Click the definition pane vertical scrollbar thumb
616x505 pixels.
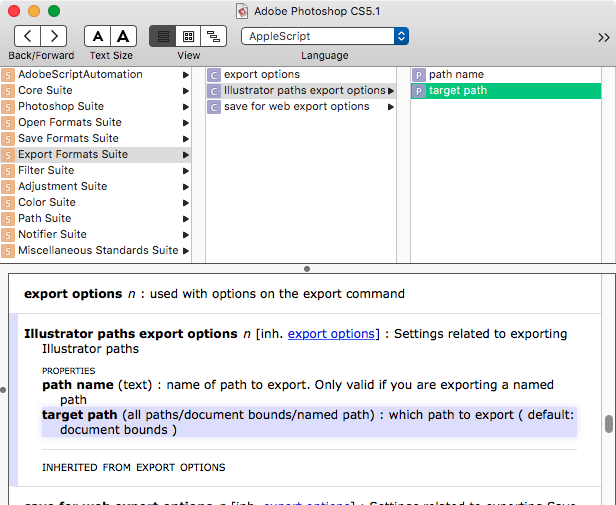click(x=609, y=424)
